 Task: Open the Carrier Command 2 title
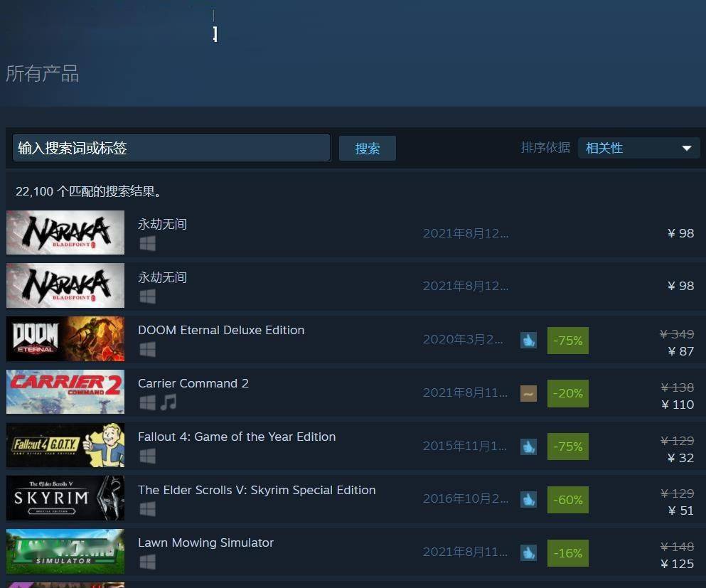pyautogui.click(x=193, y=383)
